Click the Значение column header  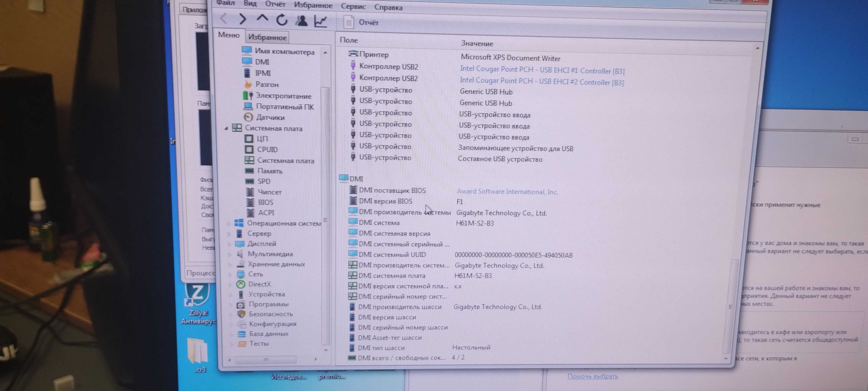point(477,43)
